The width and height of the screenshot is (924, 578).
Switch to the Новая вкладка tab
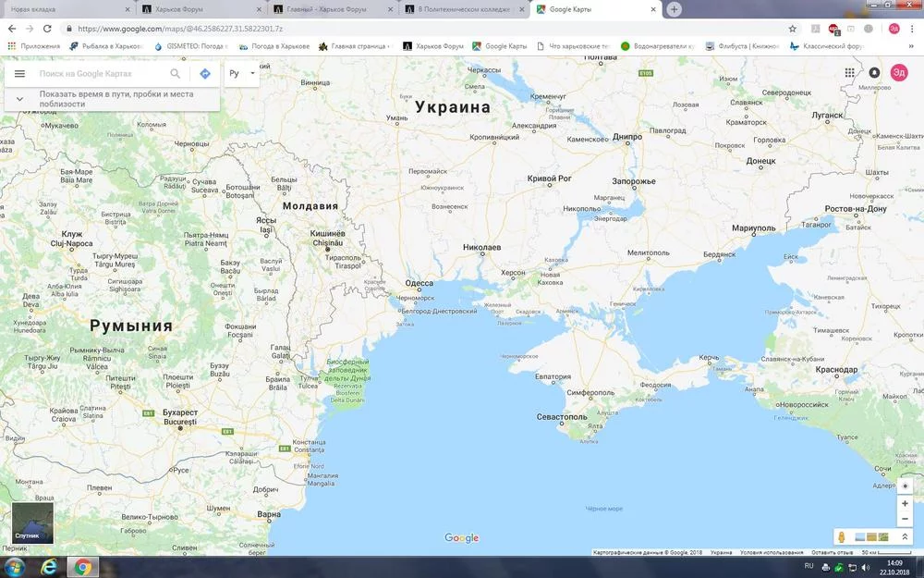pyautogui.click(x=67, y=9)
